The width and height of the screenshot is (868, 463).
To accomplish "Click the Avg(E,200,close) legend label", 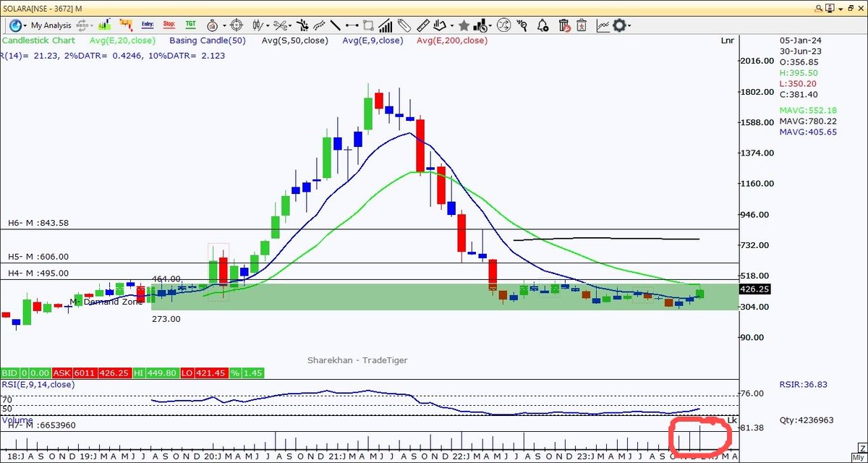I will coord(451,41).
